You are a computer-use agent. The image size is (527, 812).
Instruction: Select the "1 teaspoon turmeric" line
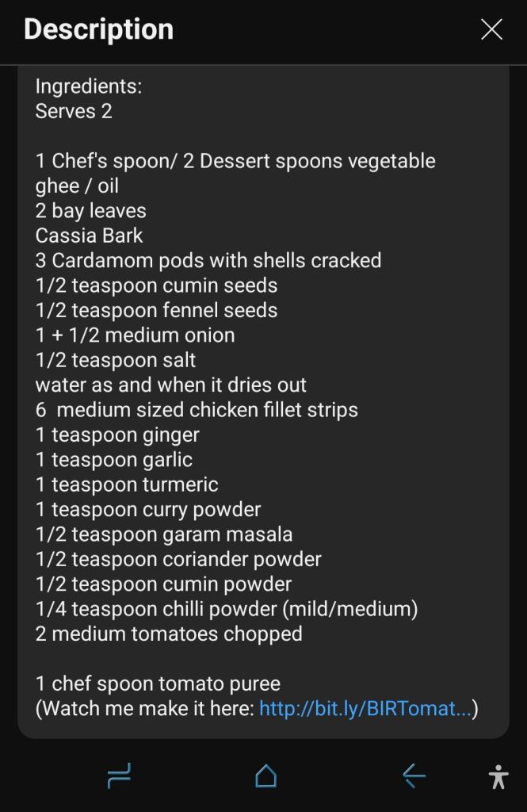pyautogui.click(x=127, y=485)
